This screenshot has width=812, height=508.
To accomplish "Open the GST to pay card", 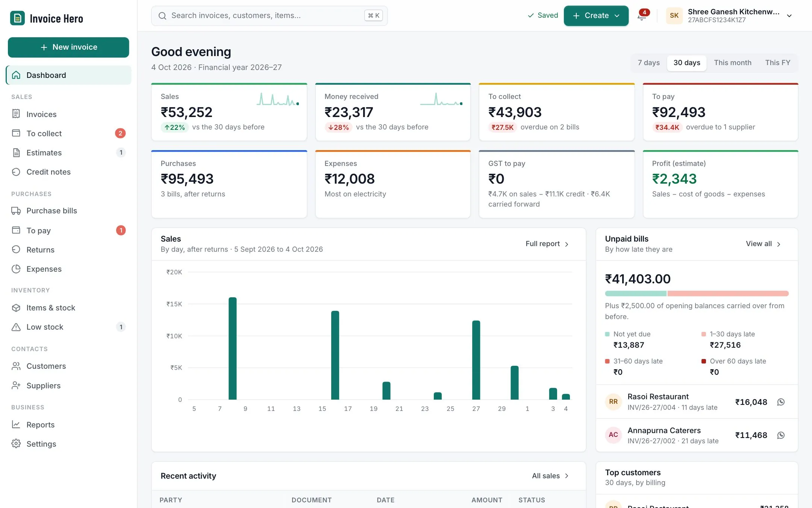I will click(557, 184).
